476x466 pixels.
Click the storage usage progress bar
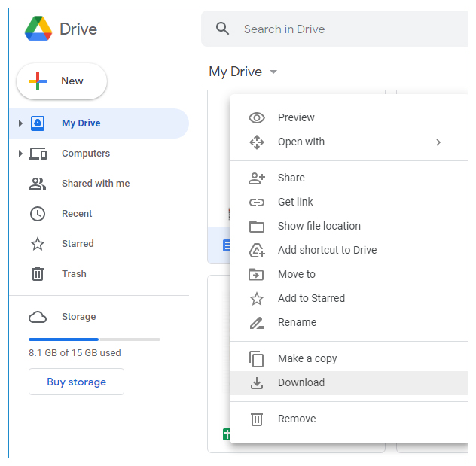click(x=94, y=340)
